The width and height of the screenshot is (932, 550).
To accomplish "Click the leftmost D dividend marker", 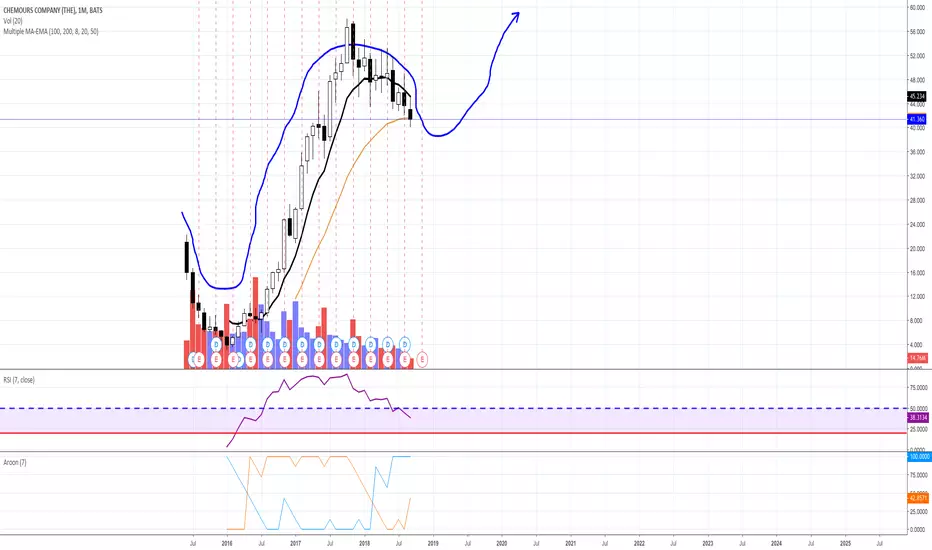I will click(216, 344).
